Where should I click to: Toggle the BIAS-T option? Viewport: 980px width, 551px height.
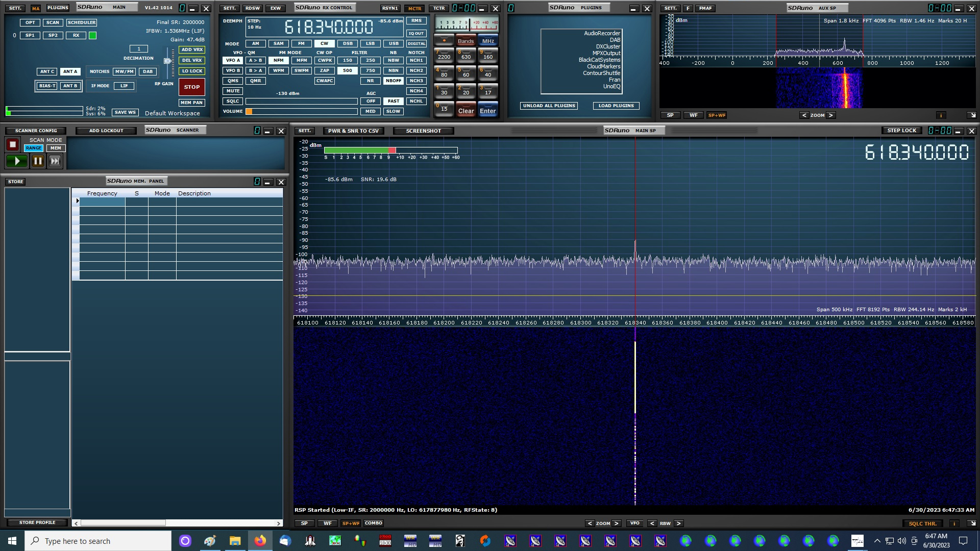point(47,86)
